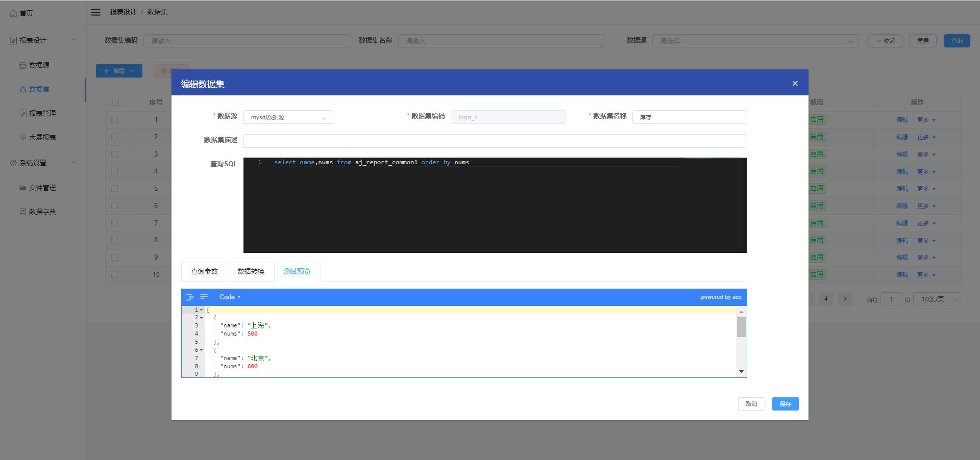Click the JSON preview scrollbar thumb

(741, 327)
